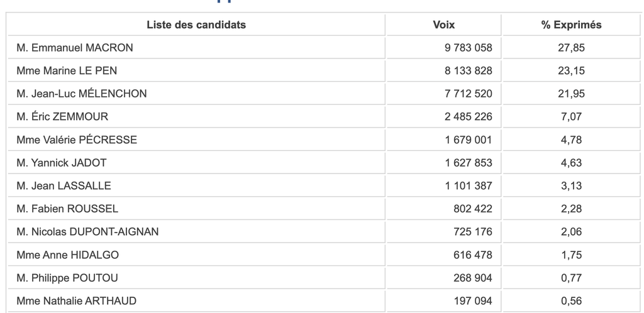The width and height of the screenshot is (644, 313).
Task: Select Mme Marine LE PEN's name cell
Action: [196, 70]
